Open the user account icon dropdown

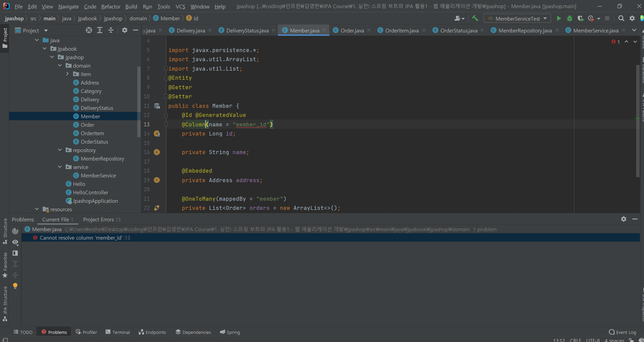pyautogui.click(x=459, y=19)
